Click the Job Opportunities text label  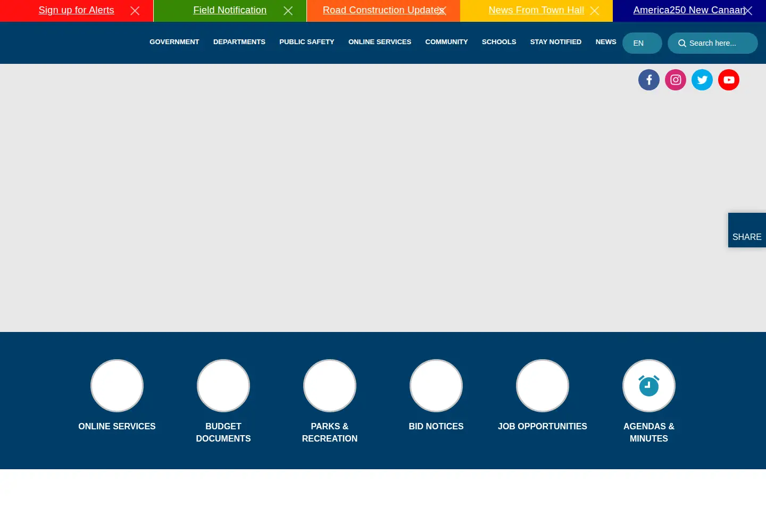pos(543,426)
